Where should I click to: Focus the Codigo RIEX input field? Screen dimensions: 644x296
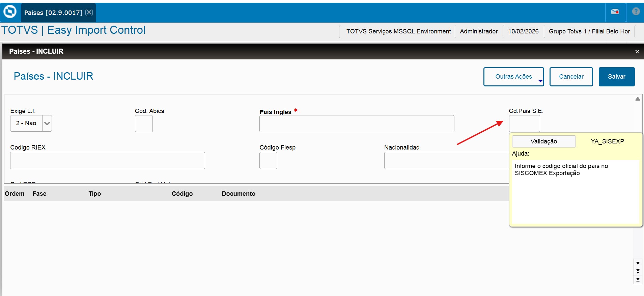point(108,160)
